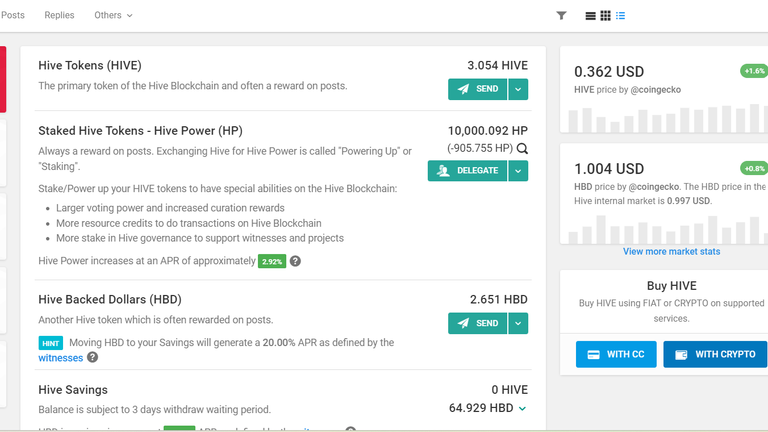Screen dimensions: 768x432
Task: Send HBD with the SEND button
Action: pos(478,323)
